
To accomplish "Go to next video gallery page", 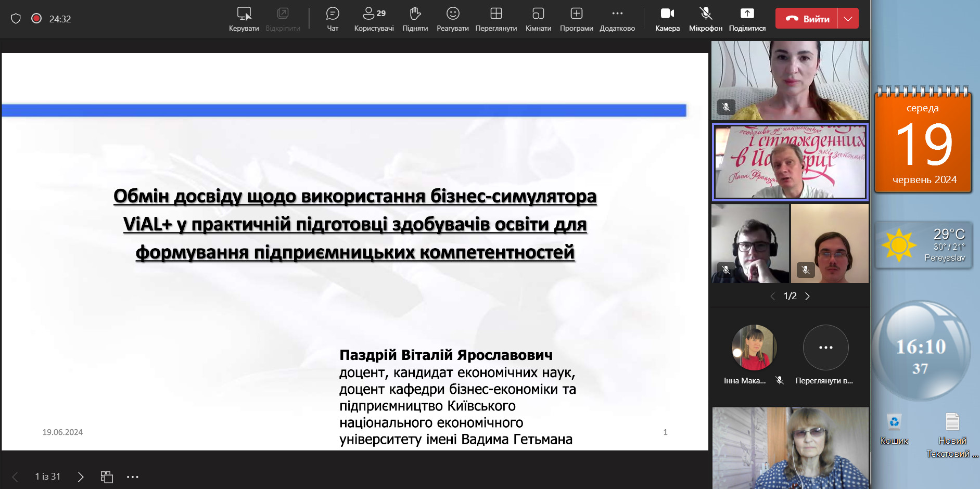I will click(x=807, y=296).
